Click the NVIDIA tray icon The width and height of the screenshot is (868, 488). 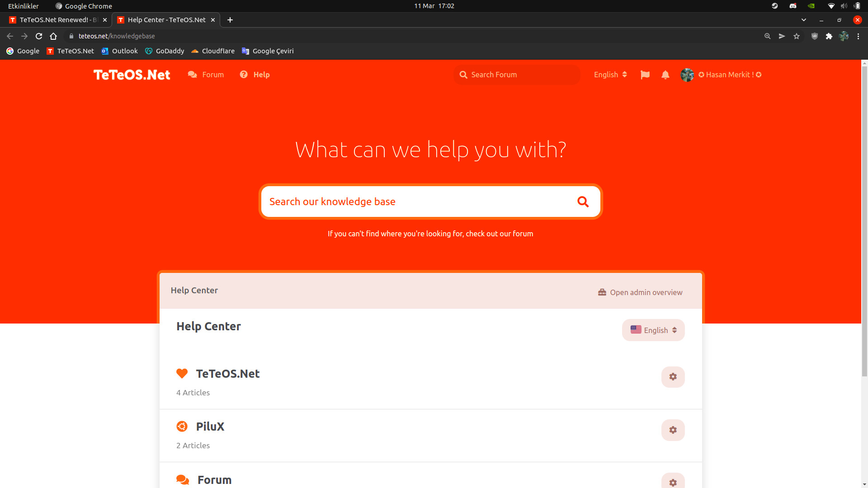[x=811, y=6]
